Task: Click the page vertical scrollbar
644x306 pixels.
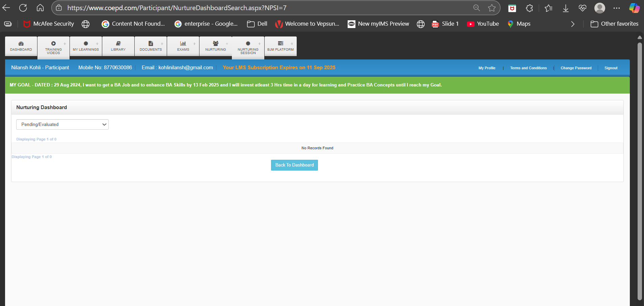Action: coord(639,169)
